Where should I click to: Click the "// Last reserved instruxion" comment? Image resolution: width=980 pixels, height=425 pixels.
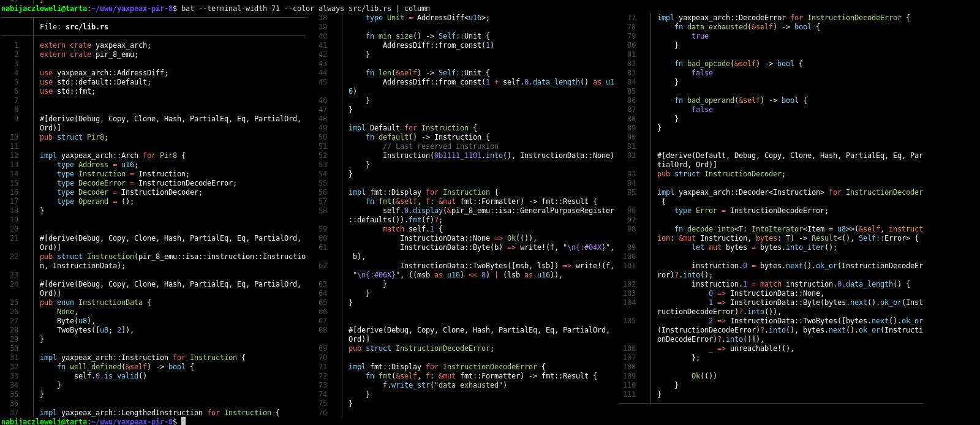pyautogui.click(x=440, y=146)
